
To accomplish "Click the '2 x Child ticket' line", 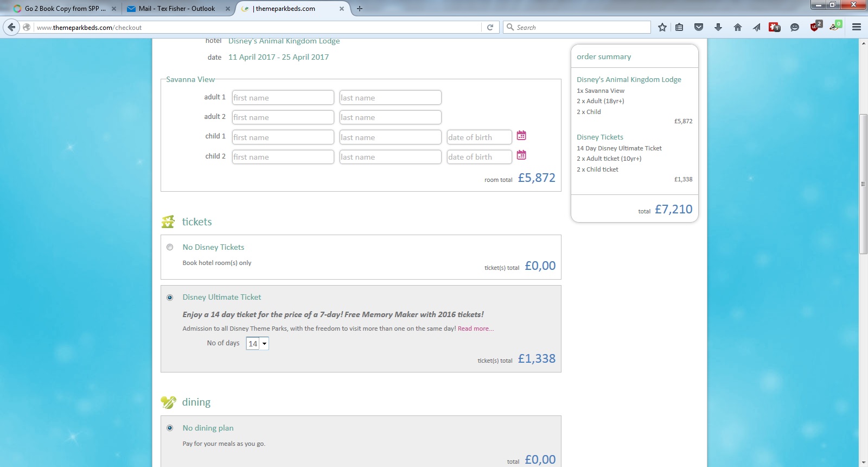I will coord(597,169).
